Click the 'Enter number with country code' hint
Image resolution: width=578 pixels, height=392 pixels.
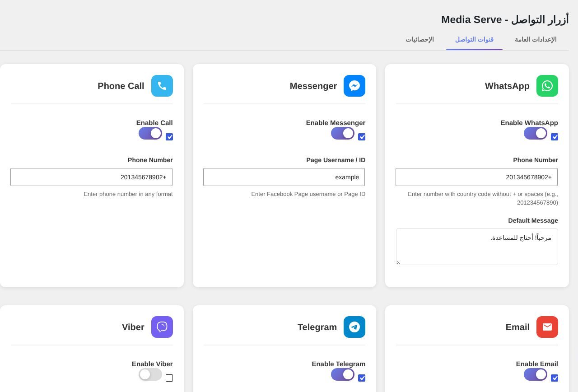[x=483, y=198]
